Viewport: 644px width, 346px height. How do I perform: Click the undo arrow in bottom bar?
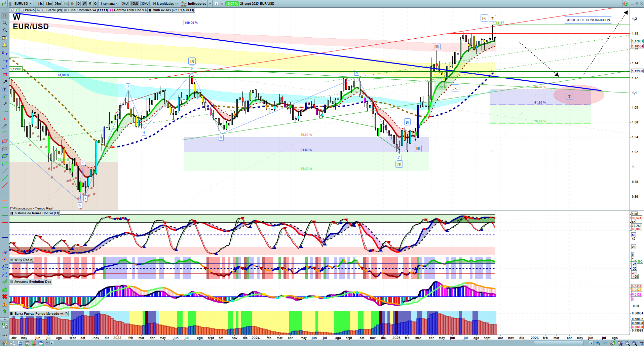point(598,343)
